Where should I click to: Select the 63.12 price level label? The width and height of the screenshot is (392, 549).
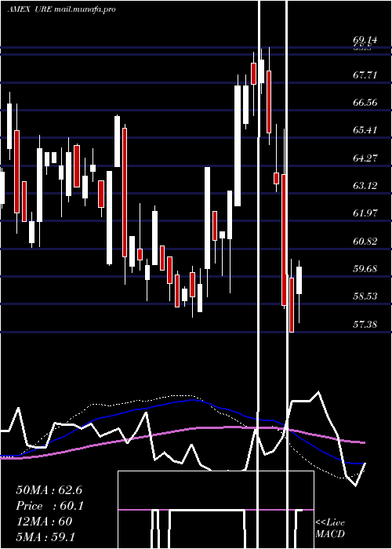tap(365, 185)
